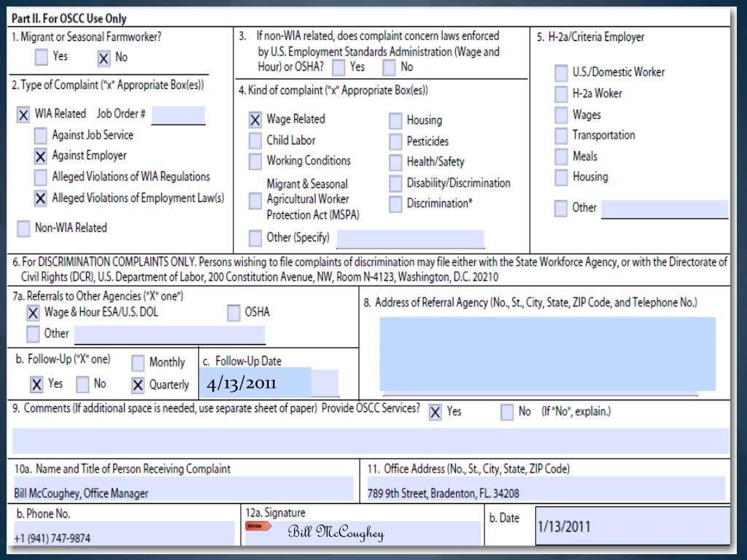Check Other under Referrals to Other Agencies
747x560 pixels.
point(33,334)
